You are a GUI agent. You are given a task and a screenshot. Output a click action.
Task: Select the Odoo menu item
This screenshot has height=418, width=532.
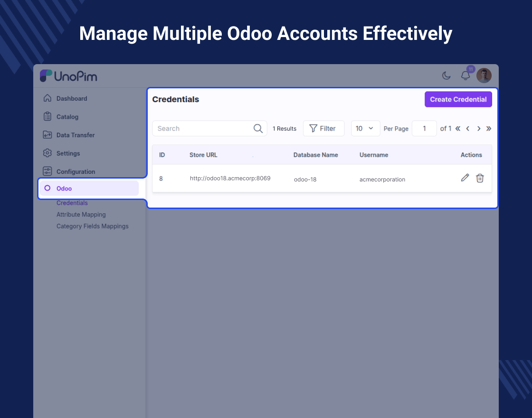[x=89, y=188]
